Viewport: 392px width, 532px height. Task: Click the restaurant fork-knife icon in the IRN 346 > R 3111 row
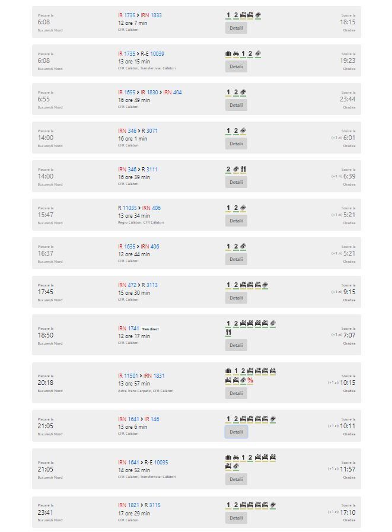tap(243, 169)
